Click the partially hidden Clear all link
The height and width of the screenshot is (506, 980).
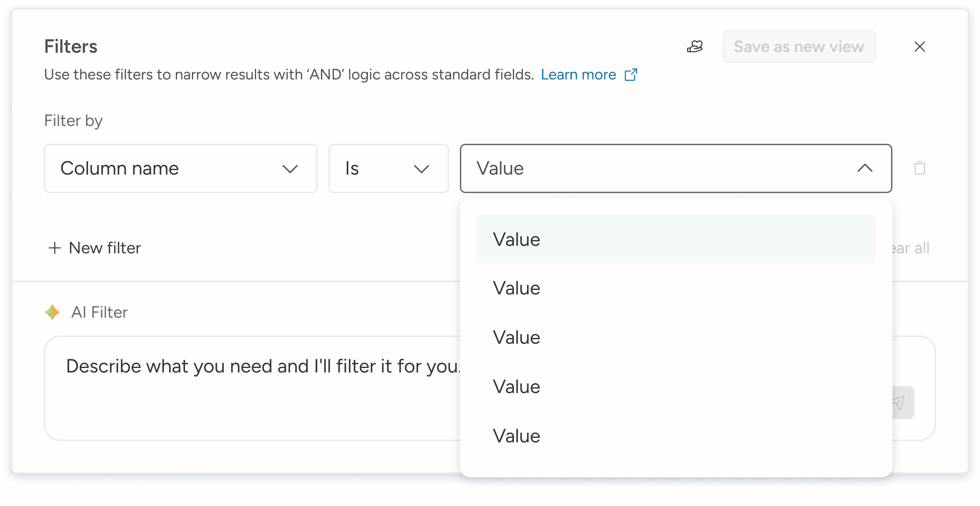[911, 248]
